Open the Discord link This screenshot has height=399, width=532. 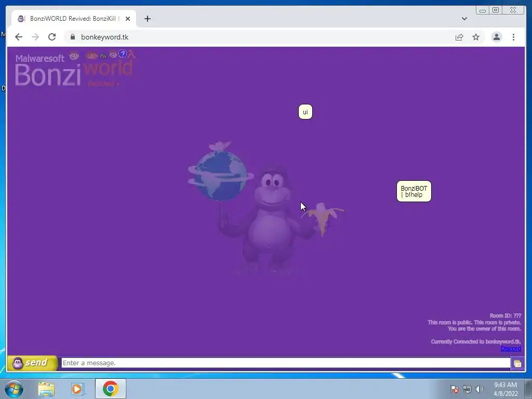[x=511, y=349]
